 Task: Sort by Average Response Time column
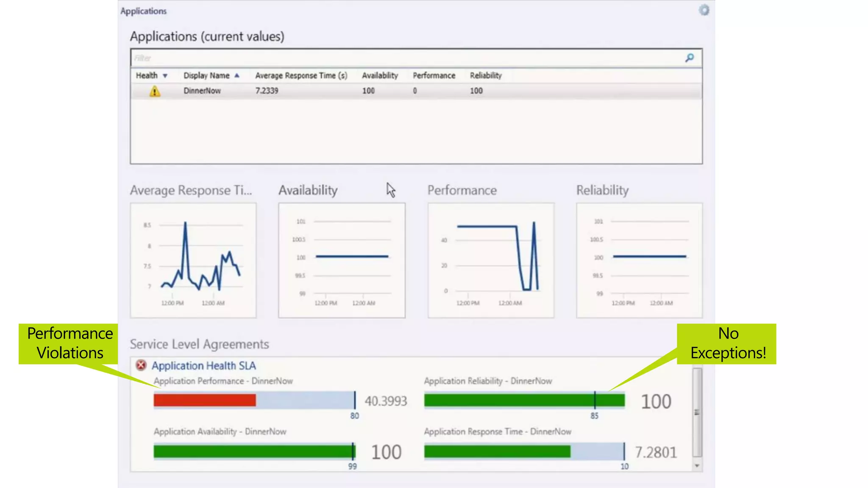click(301, 75)
